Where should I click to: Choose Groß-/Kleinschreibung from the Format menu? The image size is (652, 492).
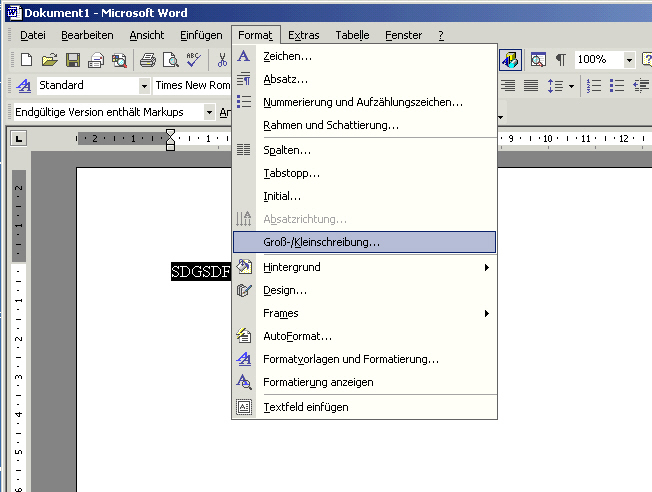(321, 242)
